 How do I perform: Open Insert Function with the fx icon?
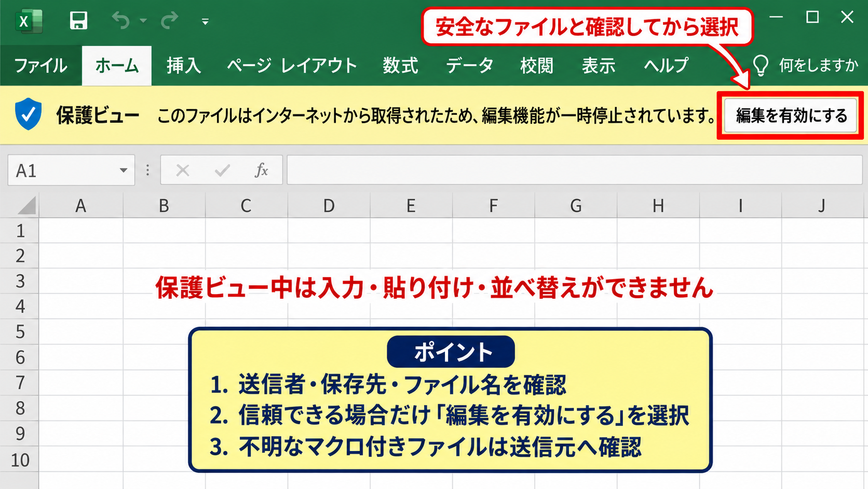pyautogui.click(x=261, y=170)
